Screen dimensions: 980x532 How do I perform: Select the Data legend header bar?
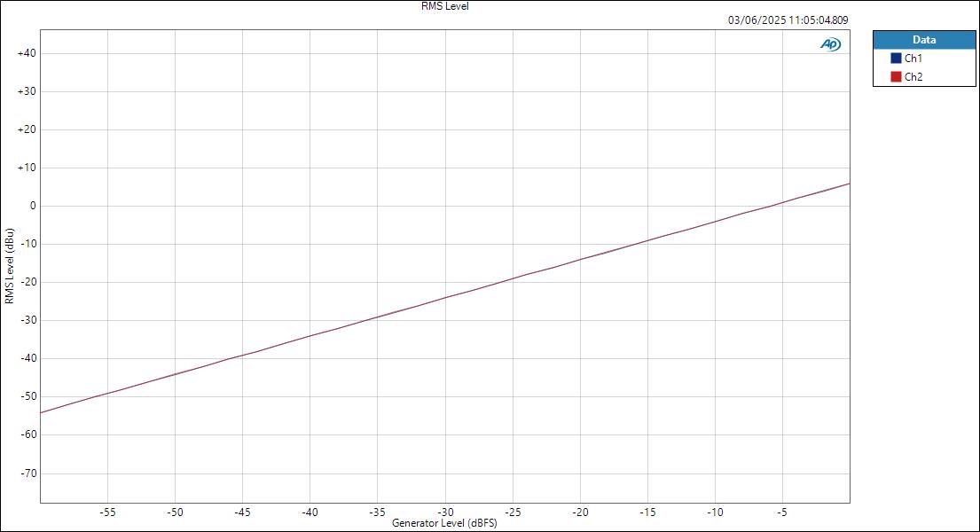[x=924, y=39]
